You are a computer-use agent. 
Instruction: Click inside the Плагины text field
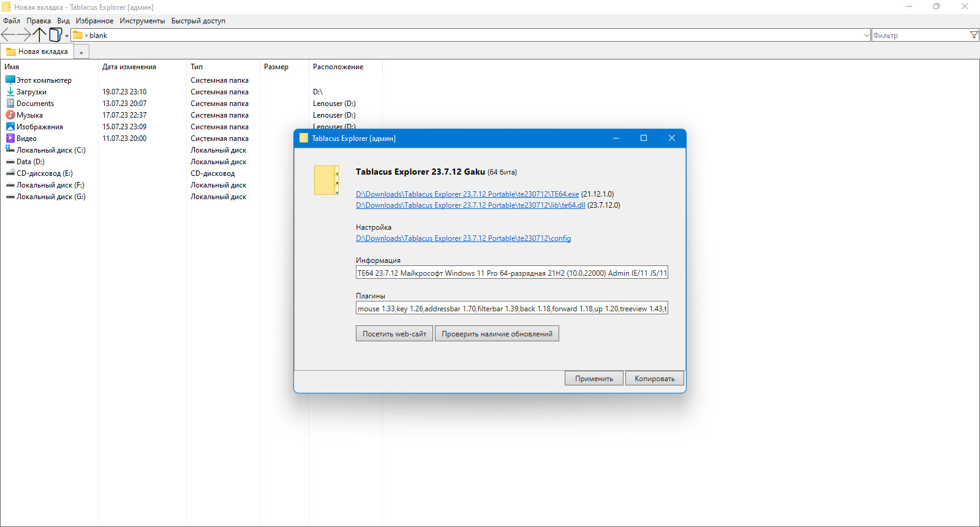pos(512,308)
